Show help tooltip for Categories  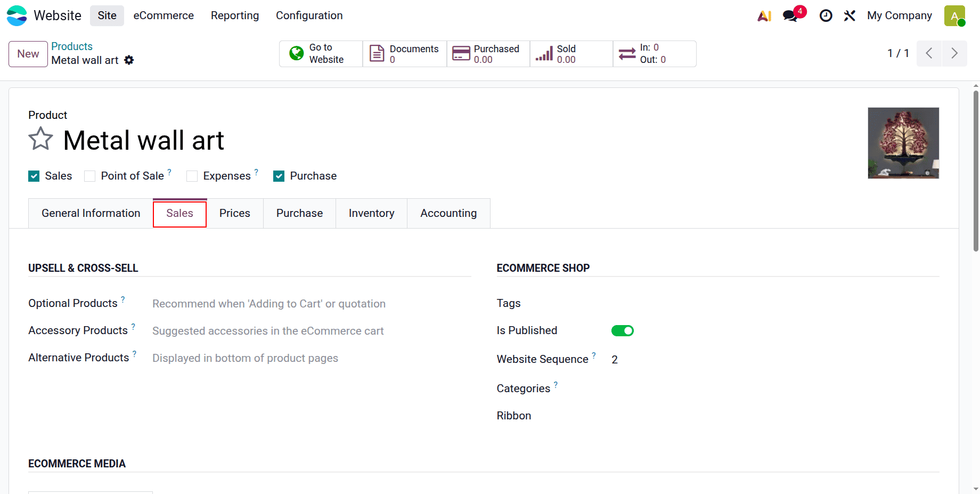556,385
